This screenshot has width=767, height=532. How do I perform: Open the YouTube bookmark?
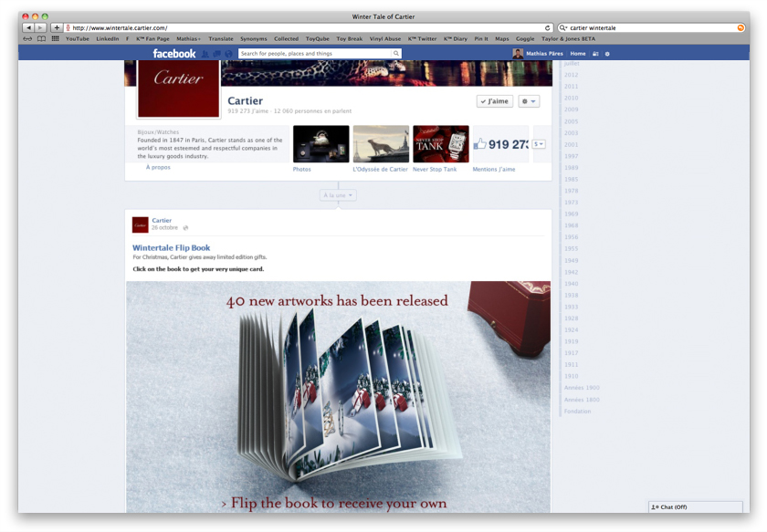pyautogui.click(x=78, y=38)
